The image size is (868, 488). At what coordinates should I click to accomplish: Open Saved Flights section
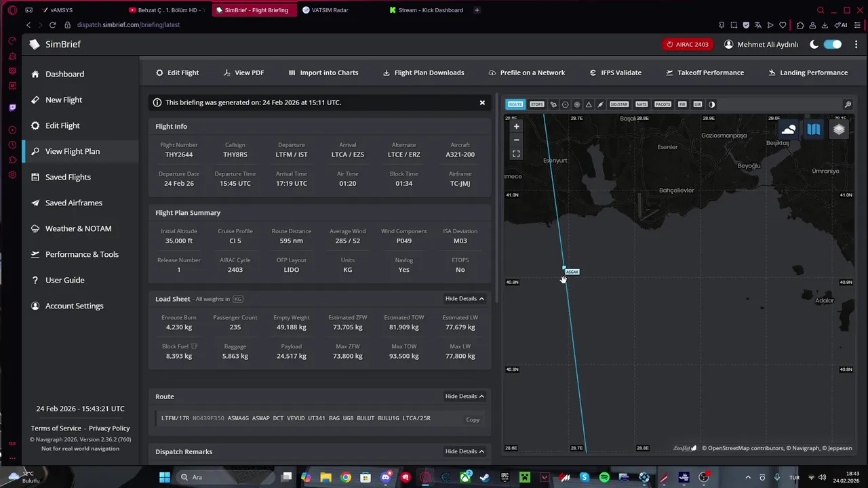pos(68,177)
